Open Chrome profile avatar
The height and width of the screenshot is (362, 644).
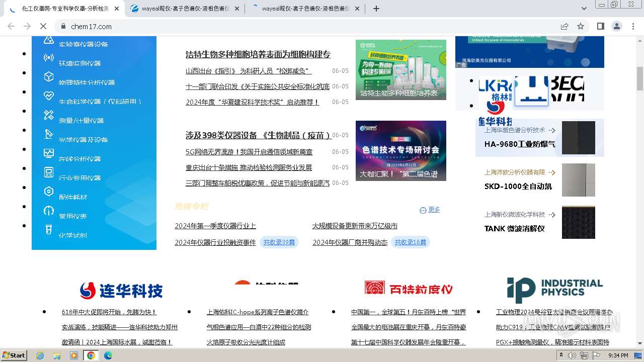(x=617, y=26)
